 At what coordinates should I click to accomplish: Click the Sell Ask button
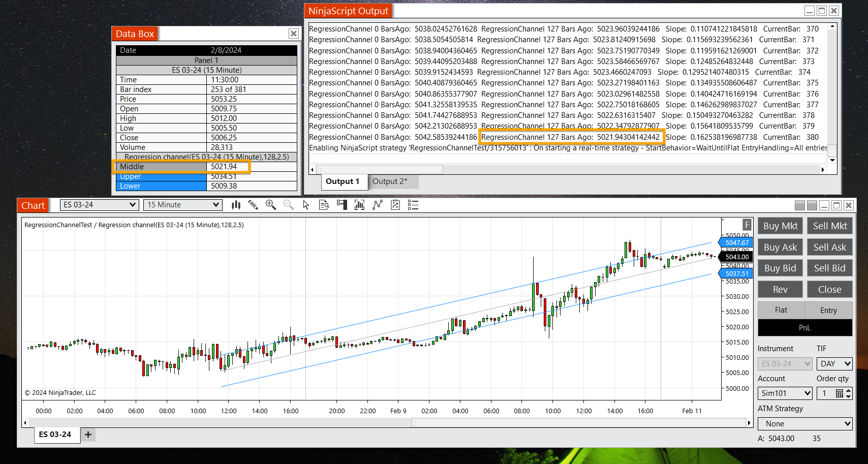[830, 248]
